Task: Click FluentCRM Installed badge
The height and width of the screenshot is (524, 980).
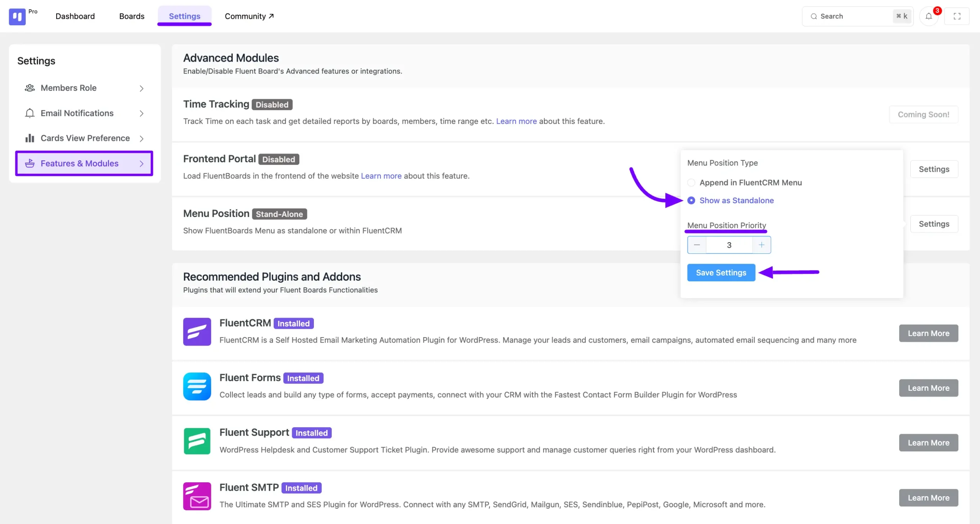Action: click(294, 323)
